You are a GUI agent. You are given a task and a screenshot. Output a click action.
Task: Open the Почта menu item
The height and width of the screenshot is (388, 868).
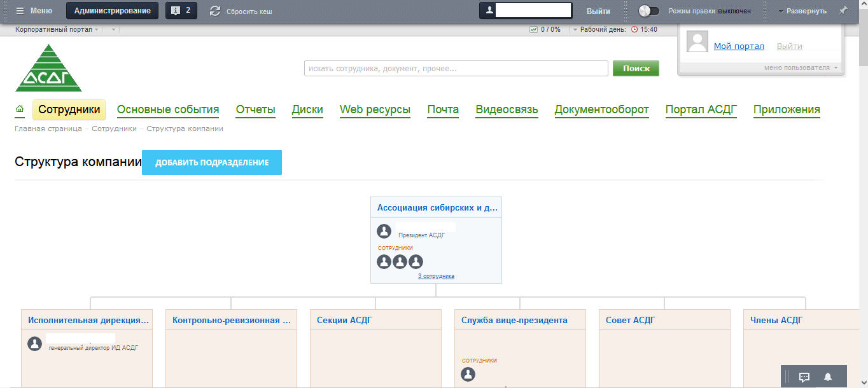point(443,109)
